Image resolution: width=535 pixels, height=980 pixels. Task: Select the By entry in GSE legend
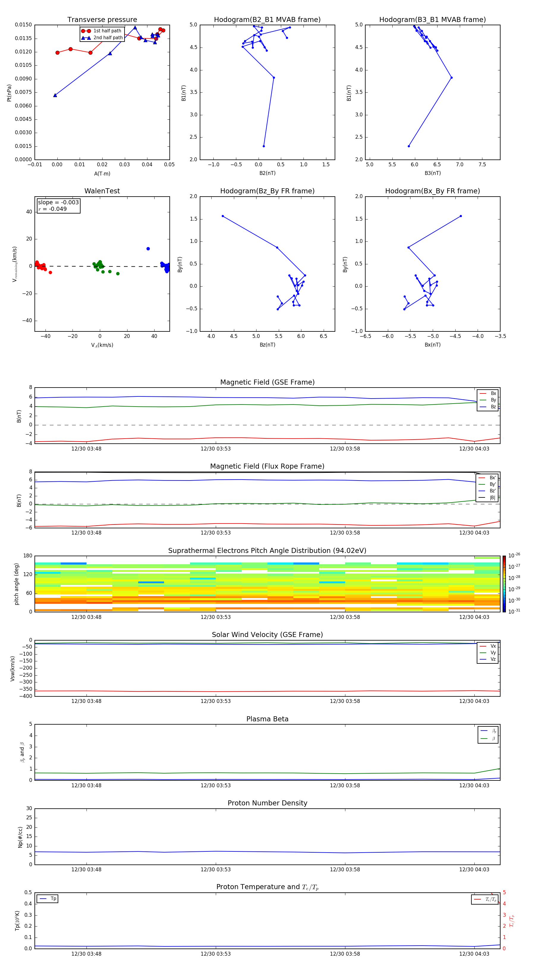click(x=488, y=400)
